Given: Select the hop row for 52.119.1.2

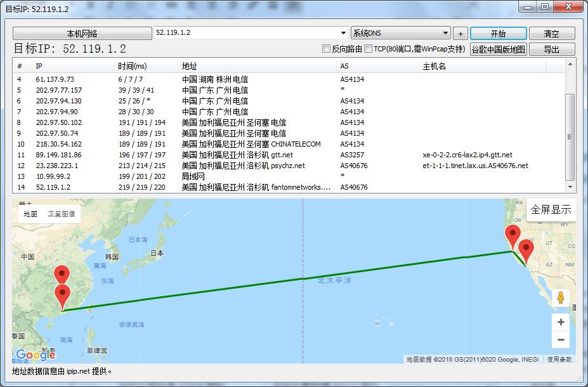Looking at the screenshot, I should (190, 187).
